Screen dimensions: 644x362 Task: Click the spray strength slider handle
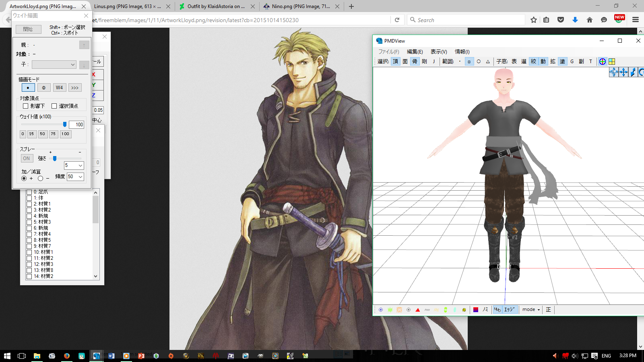pos(55,158)
